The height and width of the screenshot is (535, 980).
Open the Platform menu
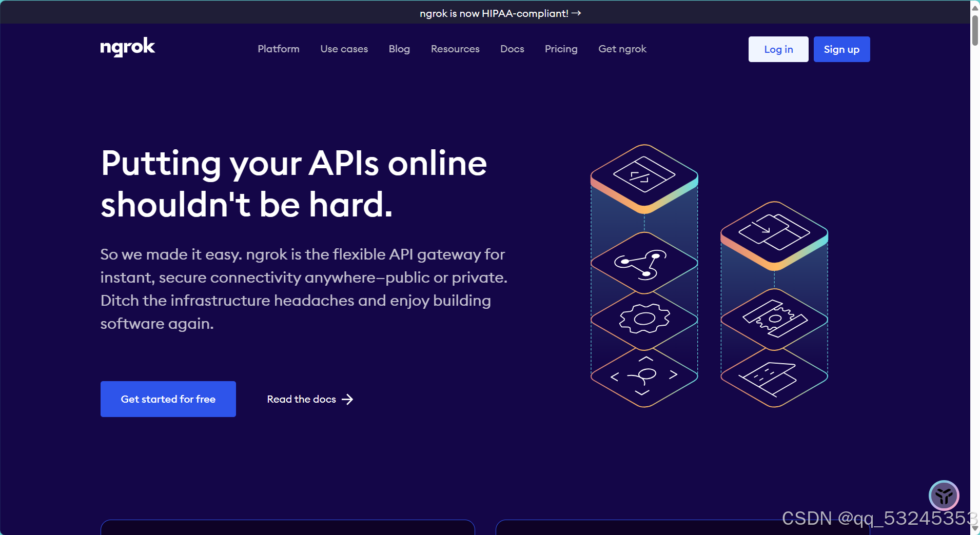pos(279,49)
